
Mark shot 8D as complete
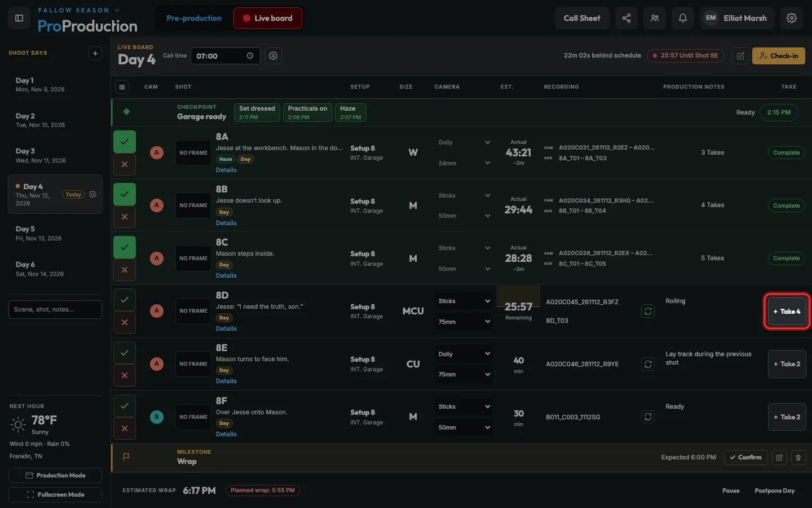(125, 300)
